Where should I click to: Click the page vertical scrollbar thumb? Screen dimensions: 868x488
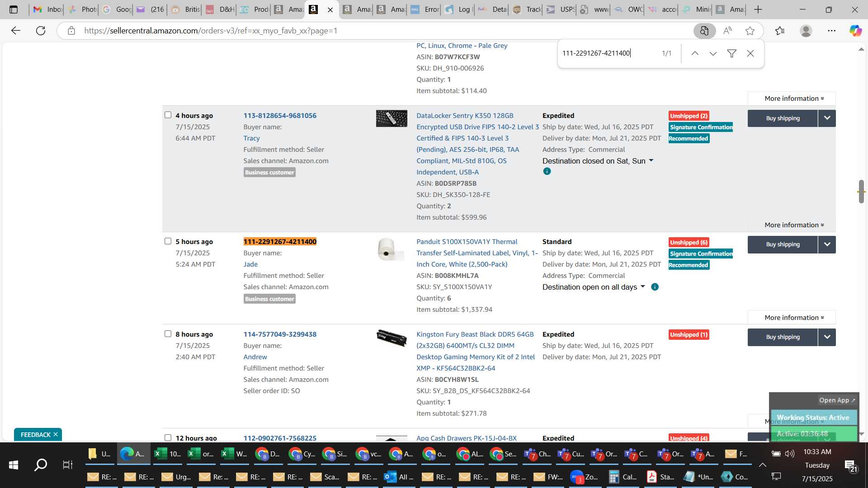click(x=861, y=192)
